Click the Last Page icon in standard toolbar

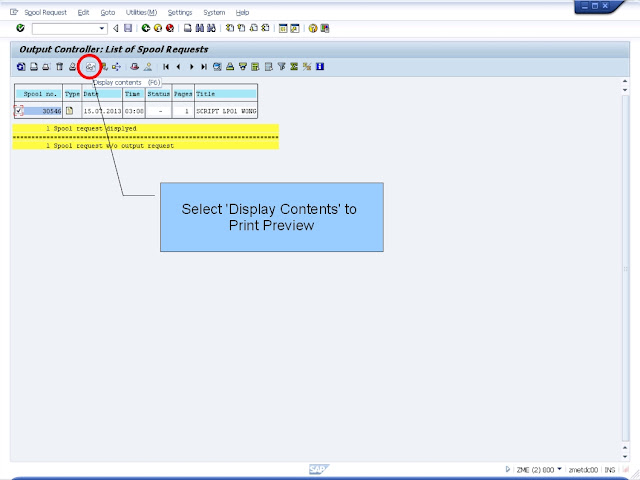(x=265, y=28)
